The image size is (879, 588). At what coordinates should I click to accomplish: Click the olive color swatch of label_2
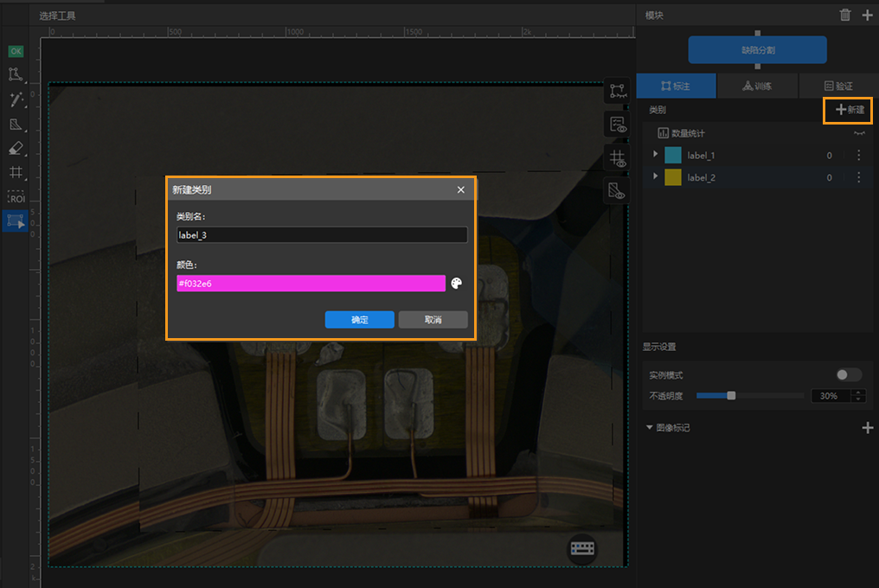pos(673,177)
